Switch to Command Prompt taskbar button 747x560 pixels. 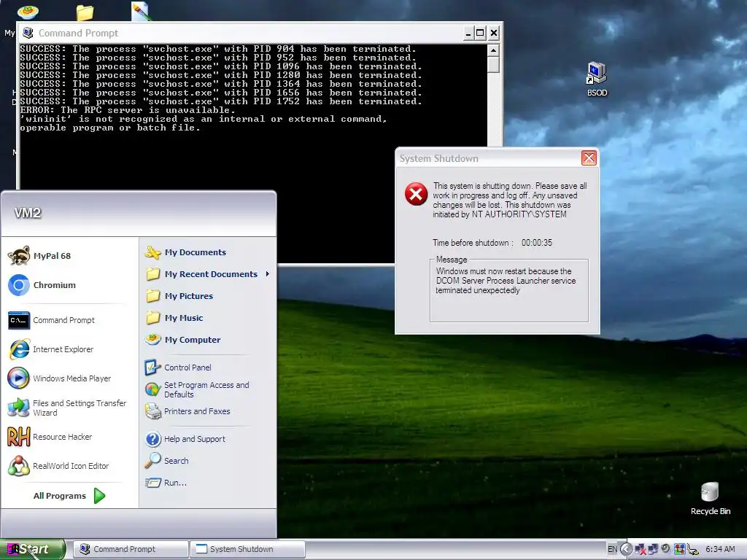click(131, 549)
